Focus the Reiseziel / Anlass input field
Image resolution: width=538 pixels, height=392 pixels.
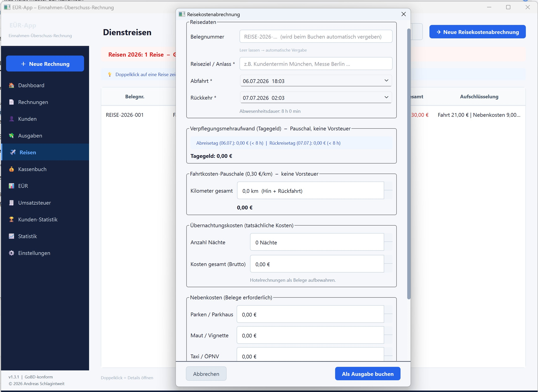[x=316, y=64]
